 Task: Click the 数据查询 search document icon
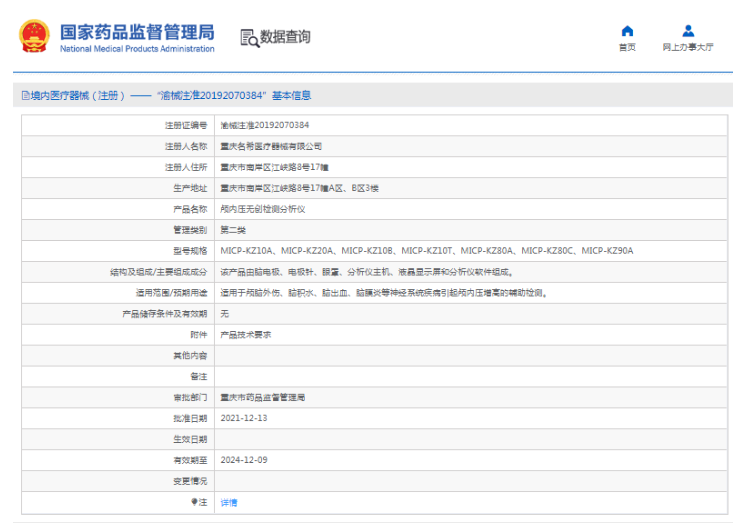click(249, 38)
